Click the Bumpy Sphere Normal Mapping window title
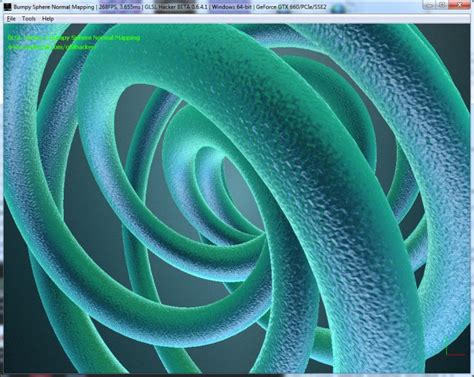474x377 pixels. point(54,7)
